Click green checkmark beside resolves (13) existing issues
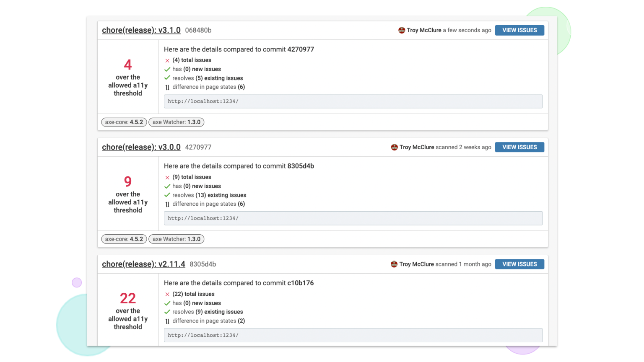This screenshot has height=362, width=644. click(x=167, y=195)
